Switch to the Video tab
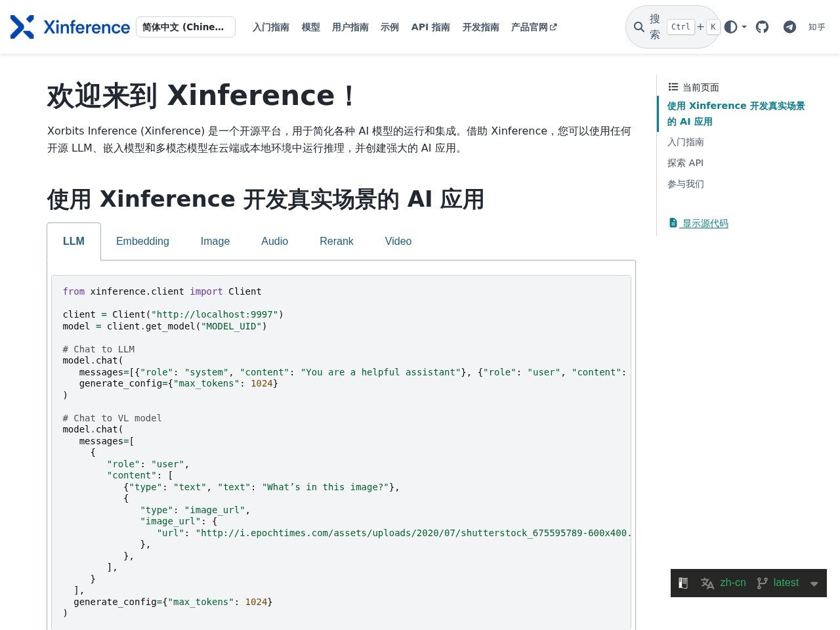This screenshot has height=630, width=840. tap(398, 241)
